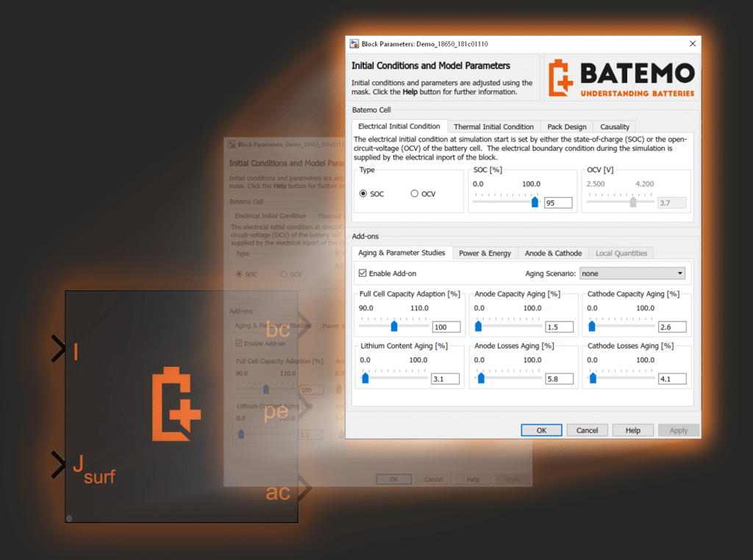This screenshot has width=753, height=560.
Task: Switch to the Thermal Initial Condition tab
Action: pos(493,126)
